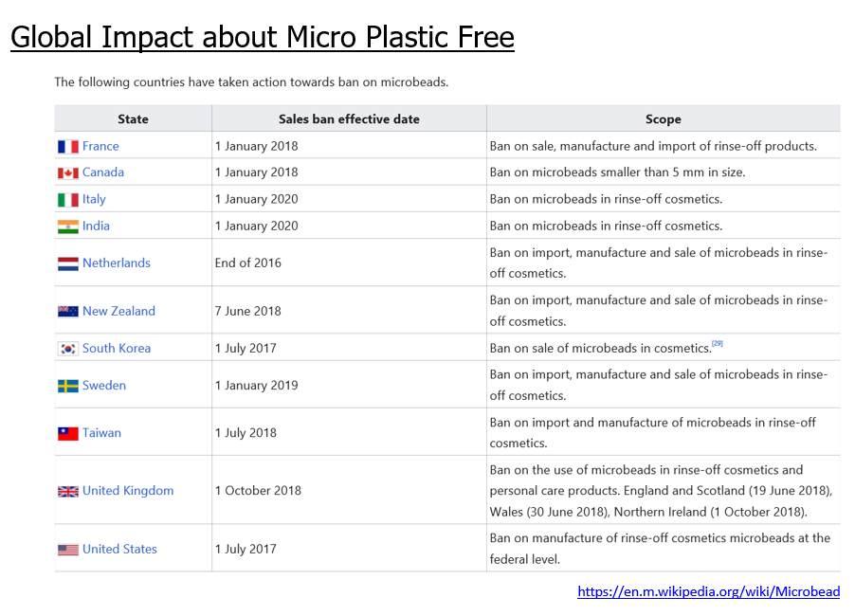Open the Wikipedia Microbead URL
This screenshot has height=616, width=855.
point(708,591)
